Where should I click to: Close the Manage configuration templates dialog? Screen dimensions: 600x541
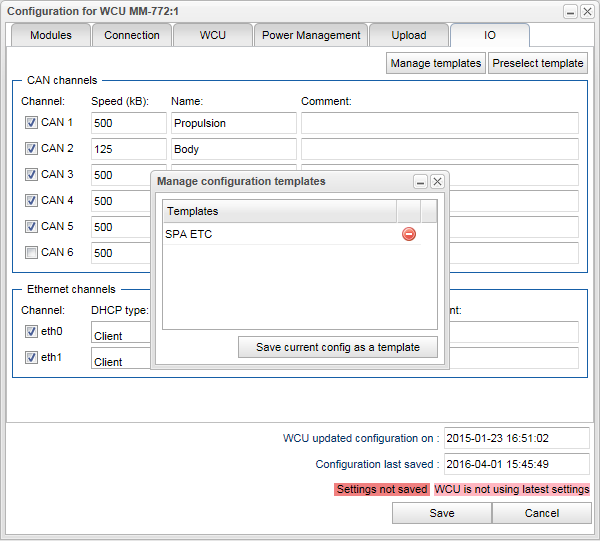(437, 182)
